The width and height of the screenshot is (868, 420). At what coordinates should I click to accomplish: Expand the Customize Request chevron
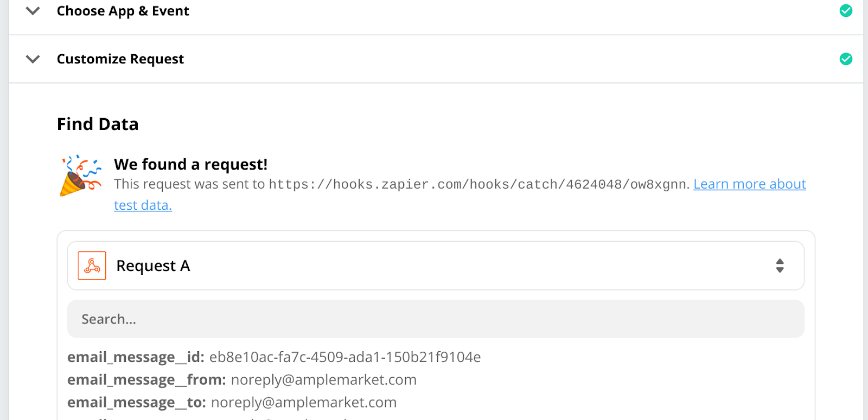(x=33, y=59)
